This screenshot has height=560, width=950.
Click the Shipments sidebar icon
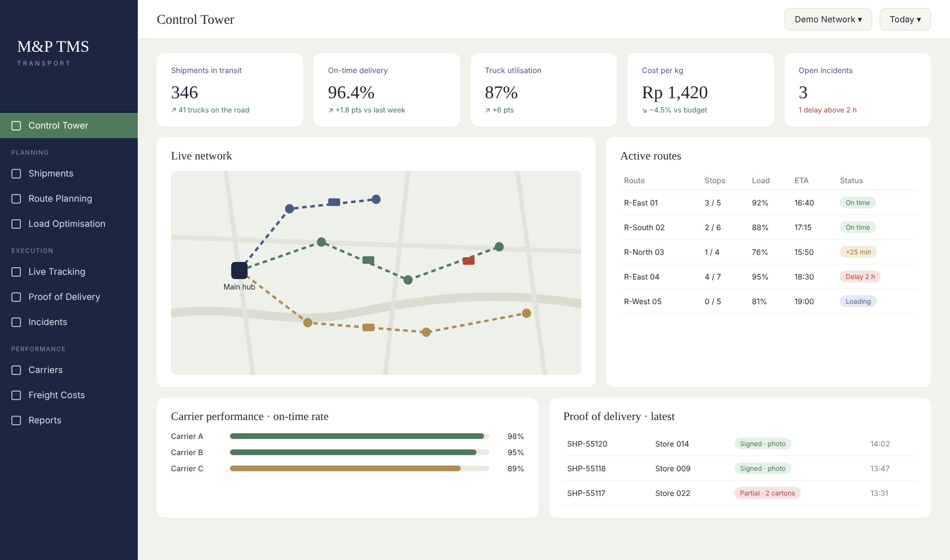tap(16, 174)
